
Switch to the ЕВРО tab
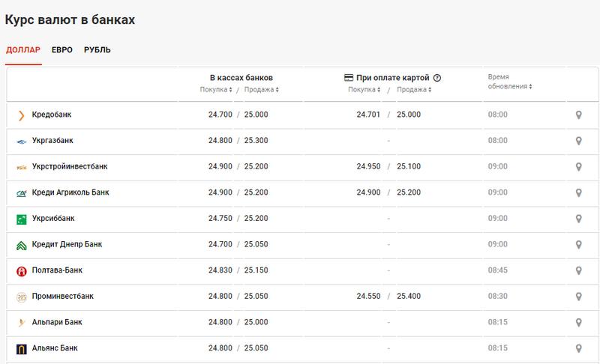pyautogui.click(x=62, y=50)
